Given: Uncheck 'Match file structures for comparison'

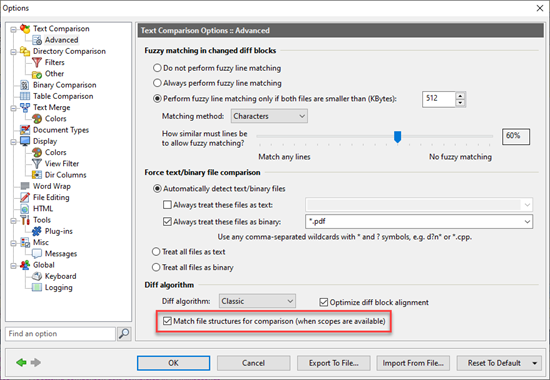Looking at the screenshot, I should pos(167,321).
